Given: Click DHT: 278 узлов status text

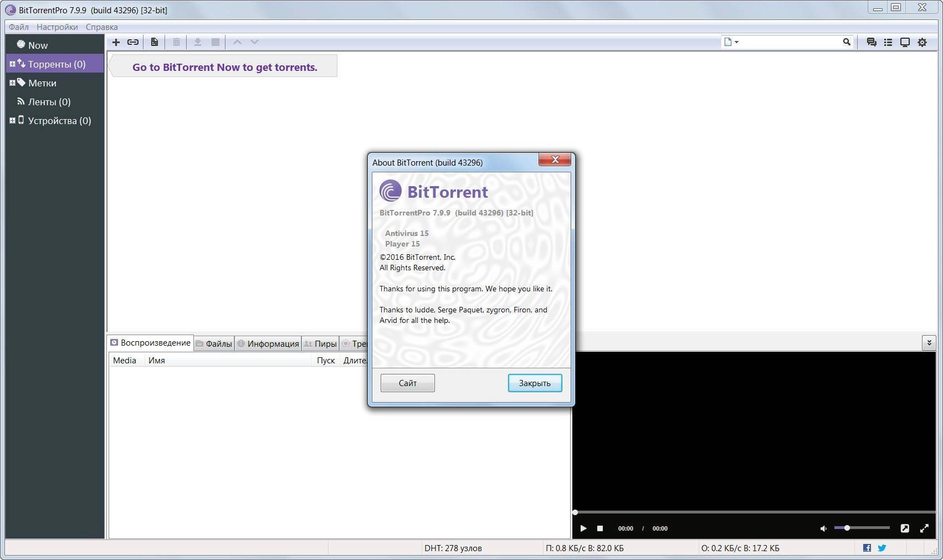Looking at the screenshot, I should coord(453,548).
